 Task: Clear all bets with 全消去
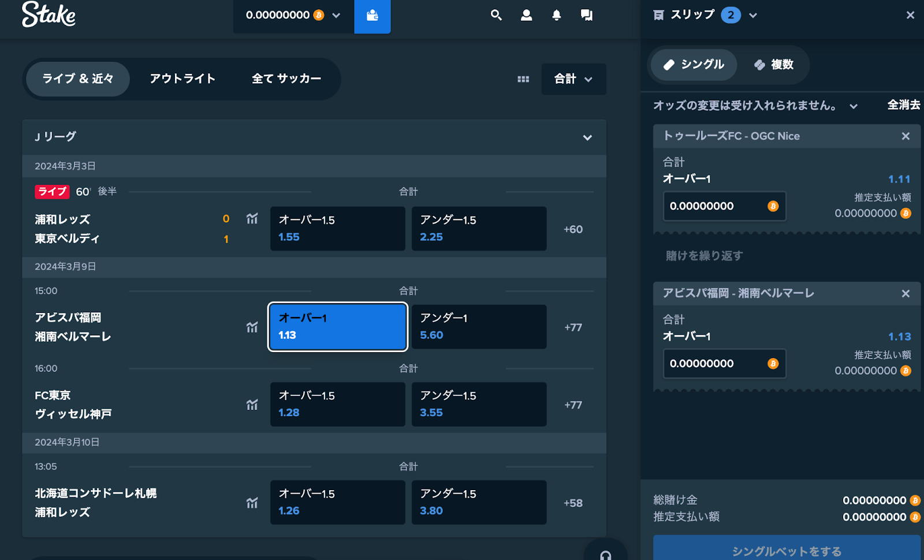[904, 105]
